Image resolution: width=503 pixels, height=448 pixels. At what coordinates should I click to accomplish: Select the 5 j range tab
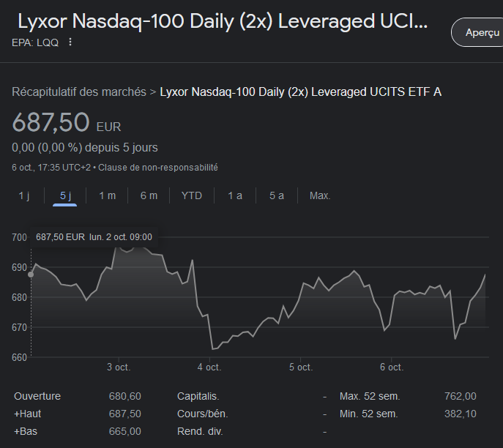tap(65, 195)
